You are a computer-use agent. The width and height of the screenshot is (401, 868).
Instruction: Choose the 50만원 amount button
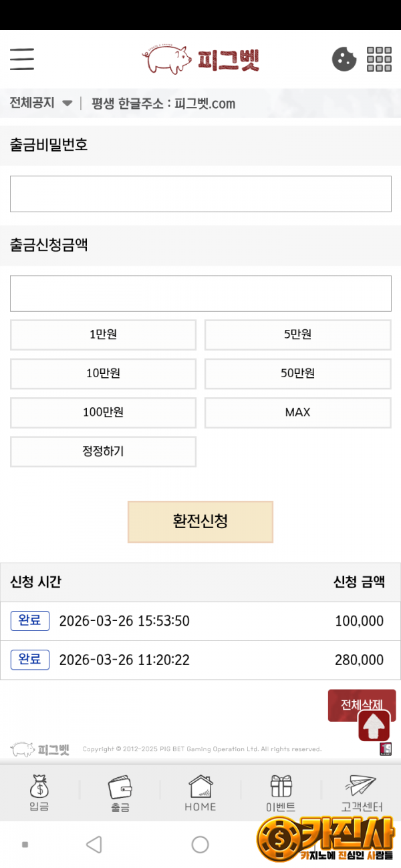297,374
